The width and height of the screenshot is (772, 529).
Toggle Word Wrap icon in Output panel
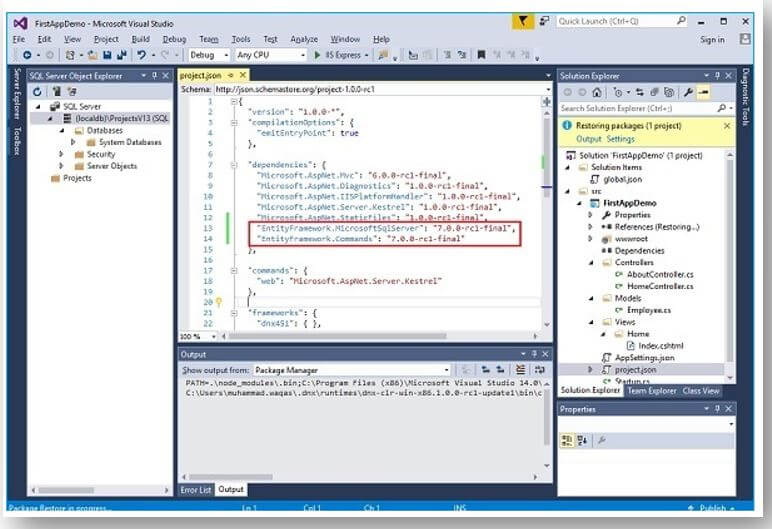click(x=540, y=369)
